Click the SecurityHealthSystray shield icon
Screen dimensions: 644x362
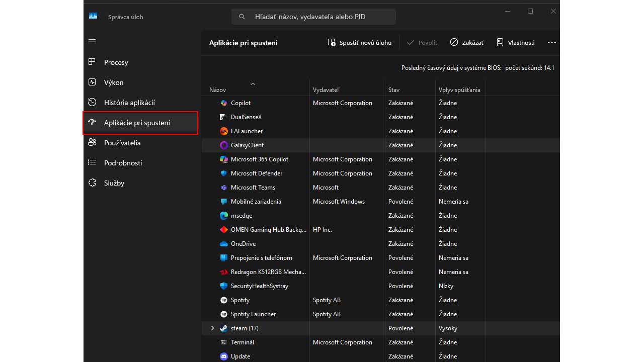(x=224, y=286)
